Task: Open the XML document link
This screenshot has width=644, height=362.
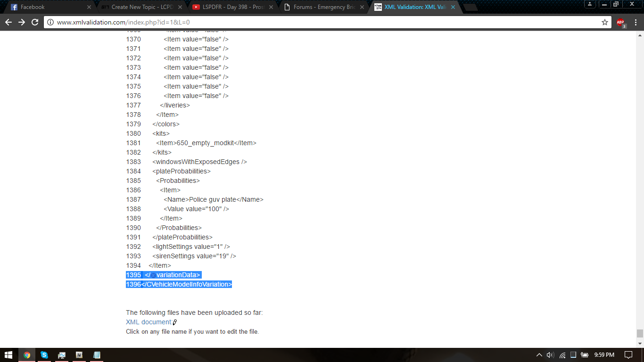Action: pos(149,322)
